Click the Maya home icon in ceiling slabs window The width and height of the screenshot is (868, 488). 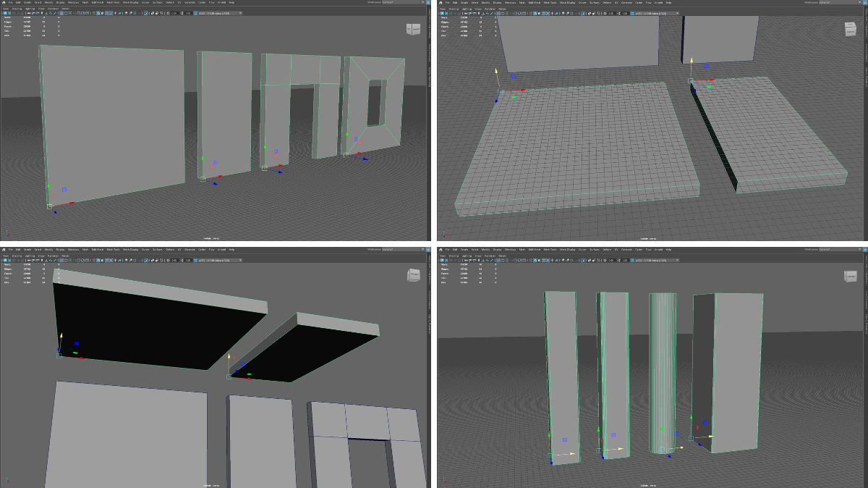4,250
